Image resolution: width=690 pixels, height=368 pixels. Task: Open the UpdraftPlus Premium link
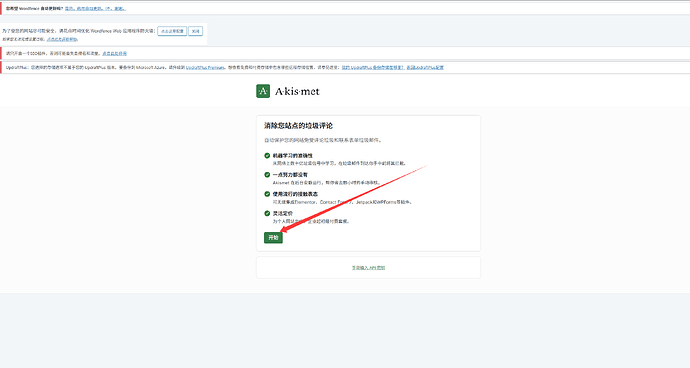[x=205, y=67]
